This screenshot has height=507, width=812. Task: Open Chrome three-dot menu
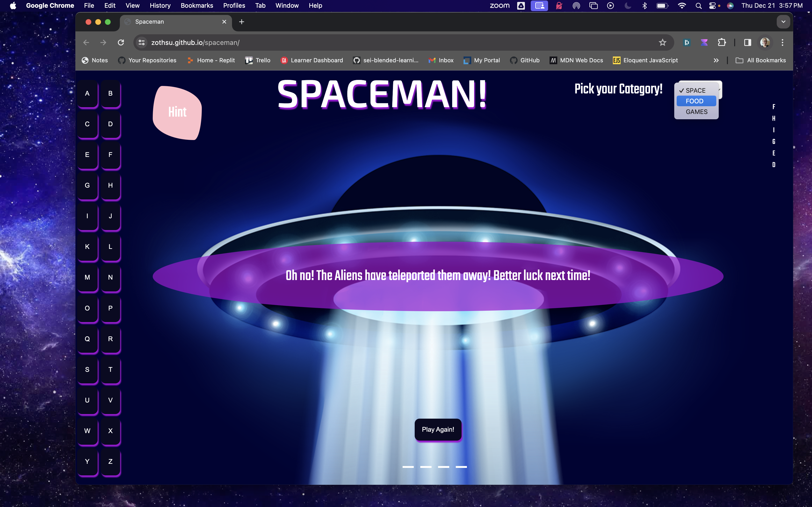783,42
